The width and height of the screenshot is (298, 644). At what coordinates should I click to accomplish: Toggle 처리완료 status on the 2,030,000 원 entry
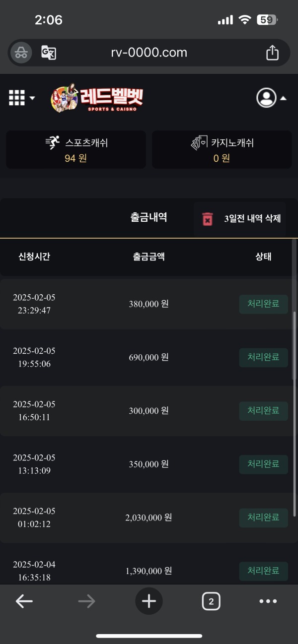pyautogui.click(x=263, y=517)
